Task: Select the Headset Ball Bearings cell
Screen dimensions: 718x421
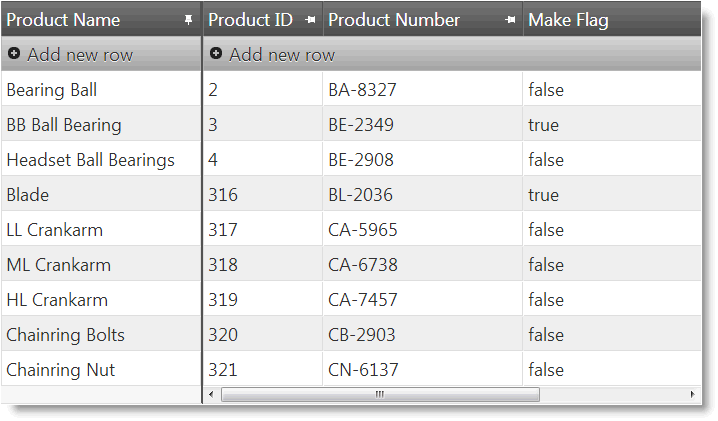Action: (90, 160)
